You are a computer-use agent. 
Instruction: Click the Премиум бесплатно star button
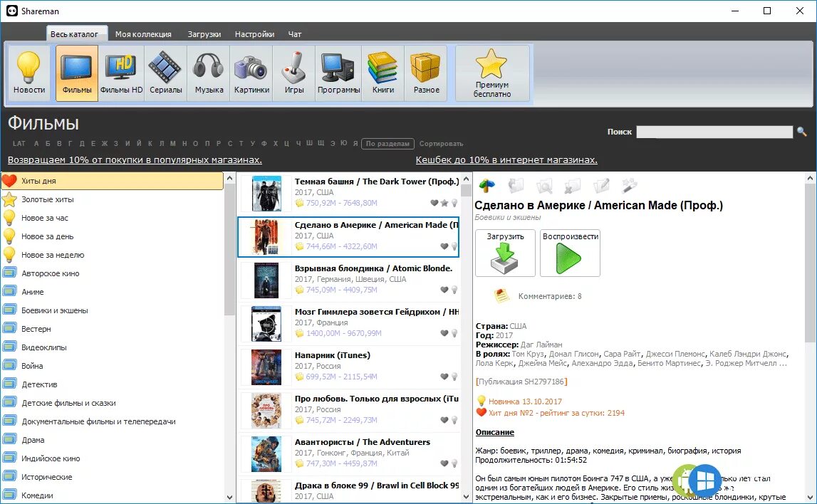tap(492, 73)
